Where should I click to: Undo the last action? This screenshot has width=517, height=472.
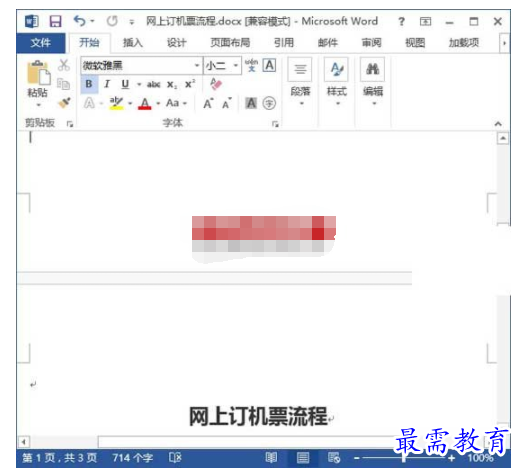(79, 21)
